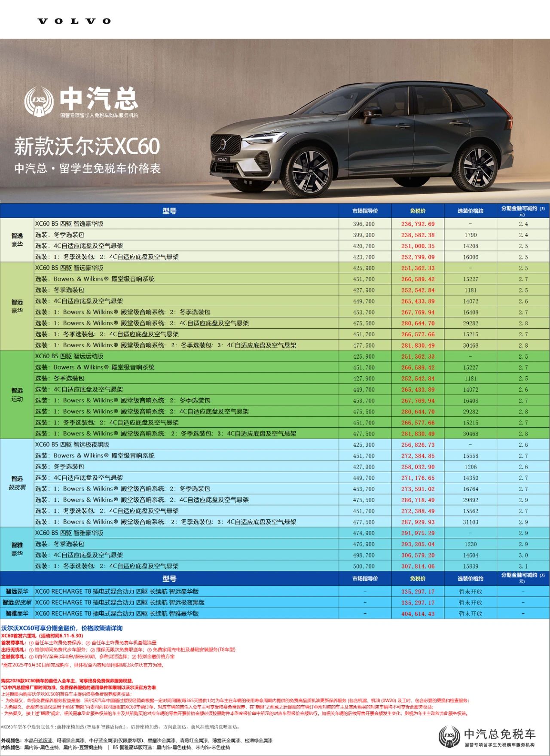
Task: Click tax-free price 271,176.65
Action: [418, 478]
